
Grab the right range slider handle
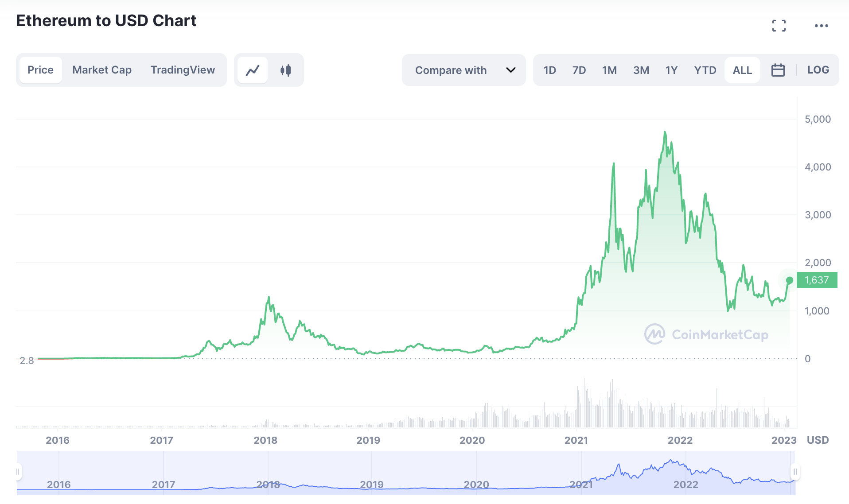pyautogui.click(x=795, y=472)
